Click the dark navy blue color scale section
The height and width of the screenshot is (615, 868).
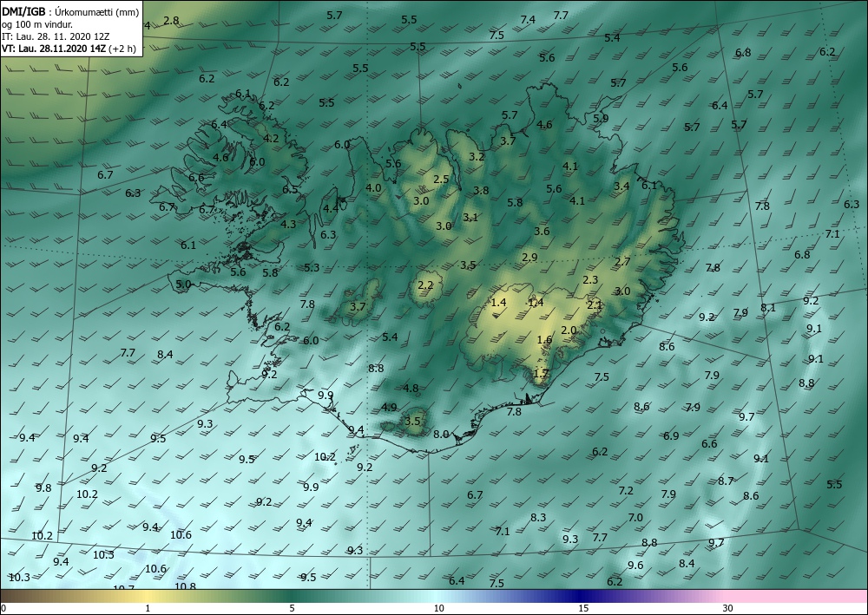click(582, 596)
